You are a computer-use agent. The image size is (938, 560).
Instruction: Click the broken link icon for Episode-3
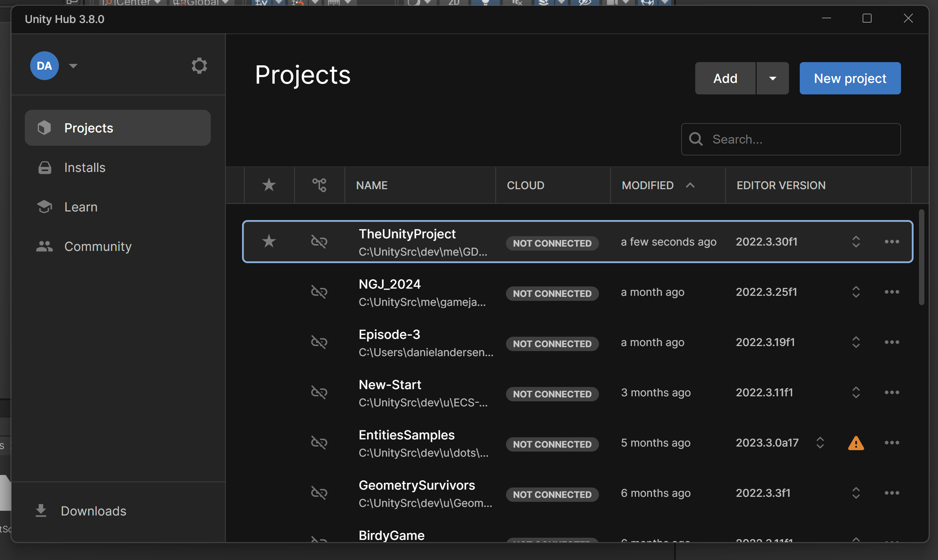(319, 342)
